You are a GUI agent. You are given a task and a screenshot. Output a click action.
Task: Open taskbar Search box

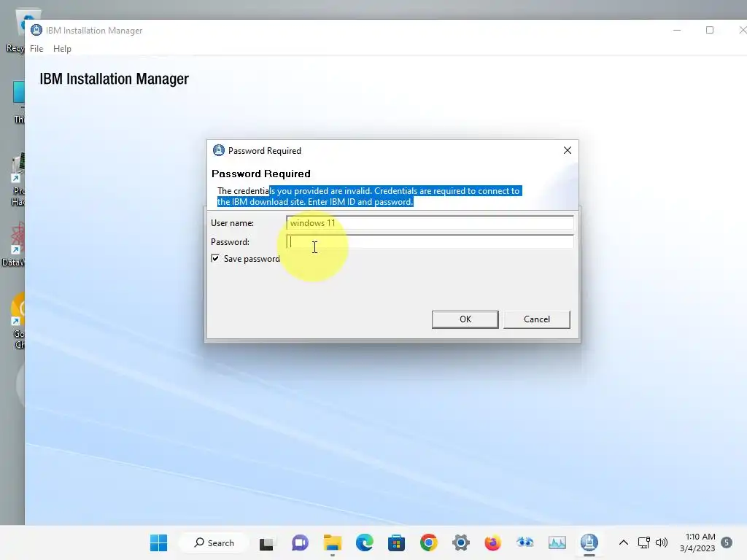[x=214, y=542]
